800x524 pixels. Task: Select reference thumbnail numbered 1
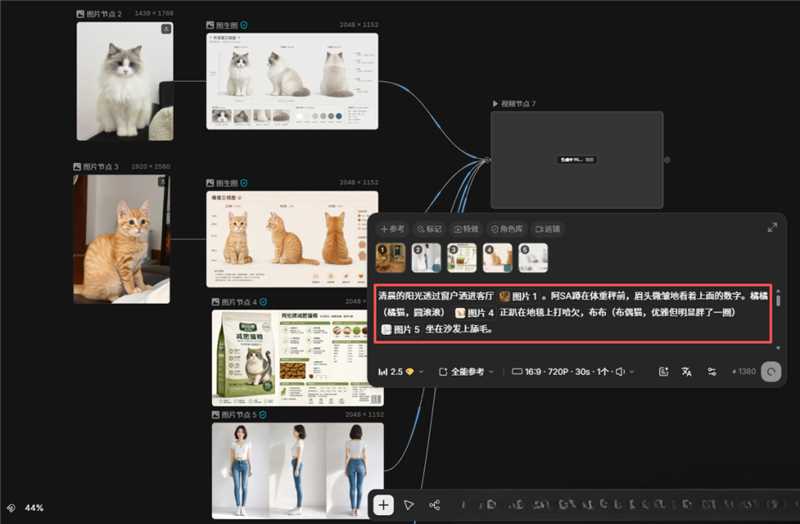coord(391,258)
